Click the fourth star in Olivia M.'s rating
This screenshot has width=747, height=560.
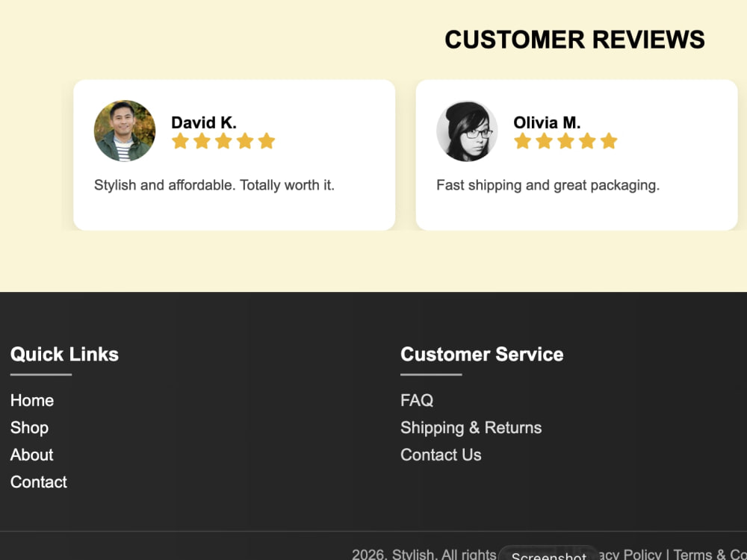[587, 141]
